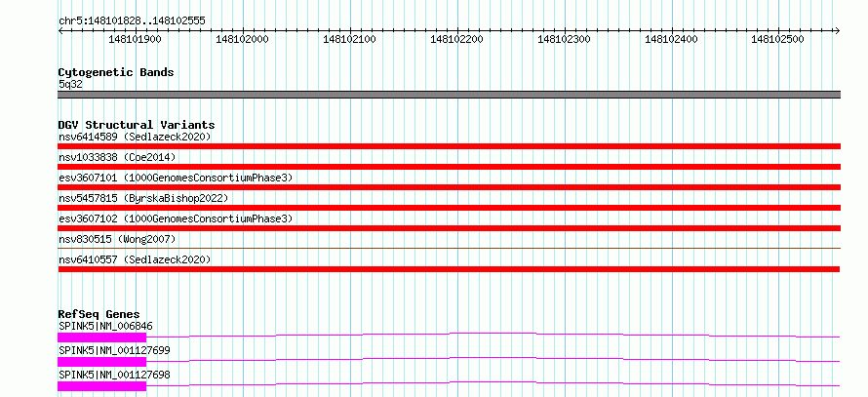Click the intron line of NM_006846

[493, 333]
